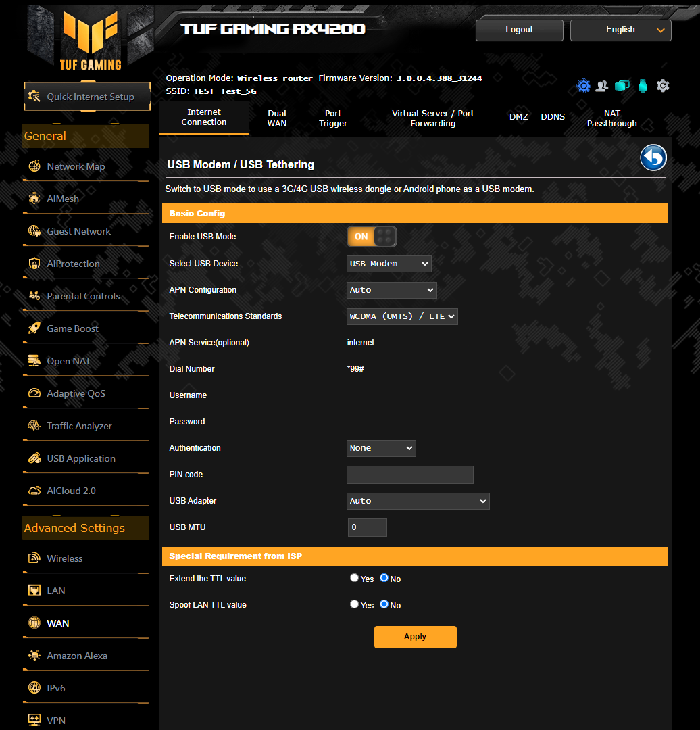Click the USB Application icon
Image resolution: width=700 pixels, height=730 pixels.
(x=34, y=458)
